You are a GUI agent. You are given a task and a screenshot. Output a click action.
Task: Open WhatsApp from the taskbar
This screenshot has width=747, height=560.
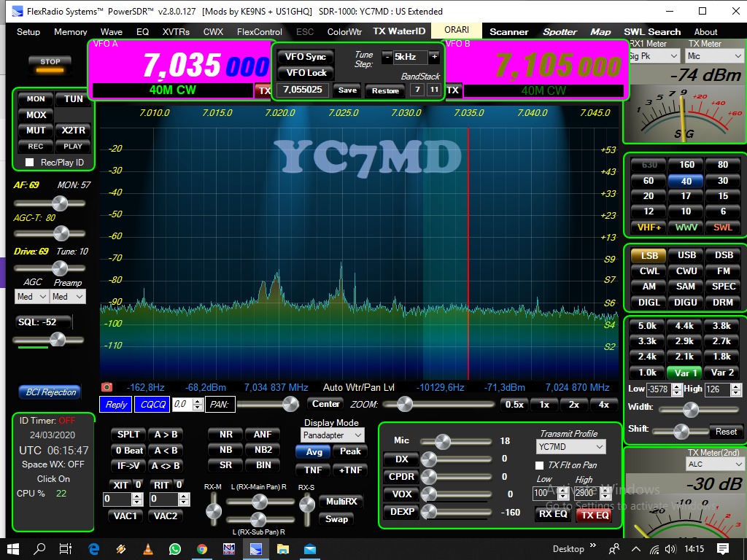pyautogui.click(x=175, y=549)
